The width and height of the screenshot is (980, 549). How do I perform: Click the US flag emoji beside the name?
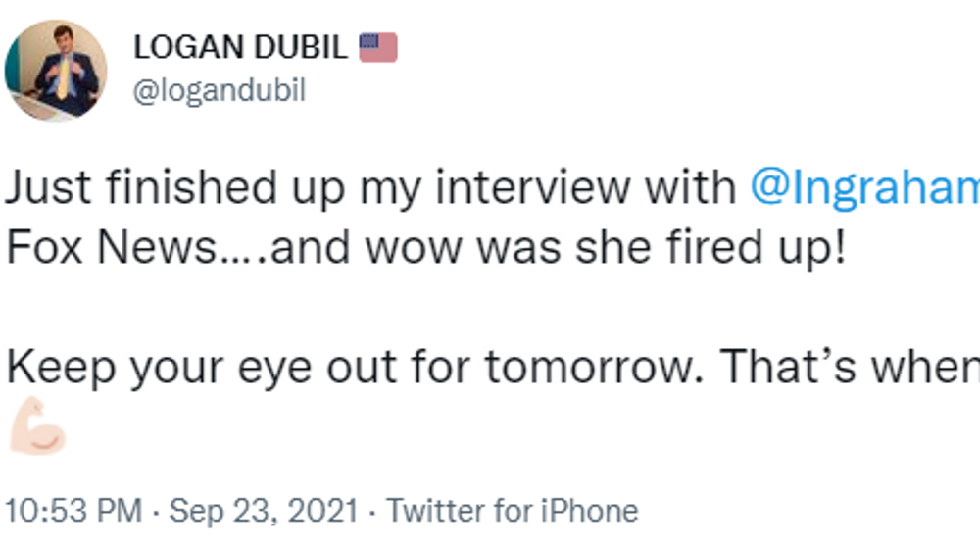click(377, 46)
